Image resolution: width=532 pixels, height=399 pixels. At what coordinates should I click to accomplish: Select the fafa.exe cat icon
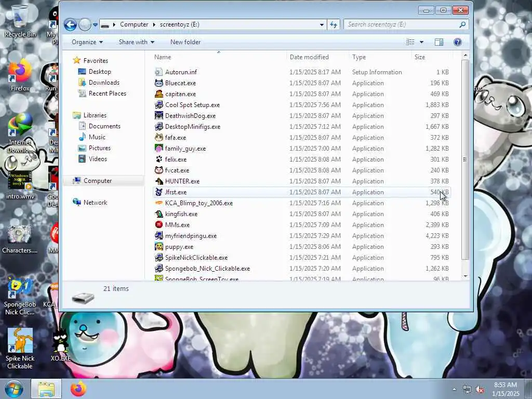159,137
